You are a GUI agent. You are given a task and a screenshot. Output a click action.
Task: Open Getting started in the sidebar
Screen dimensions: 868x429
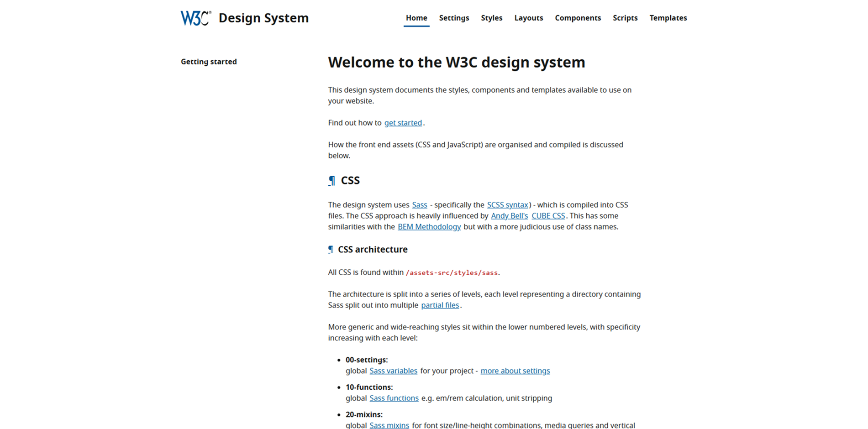click(x=209, y=62)
